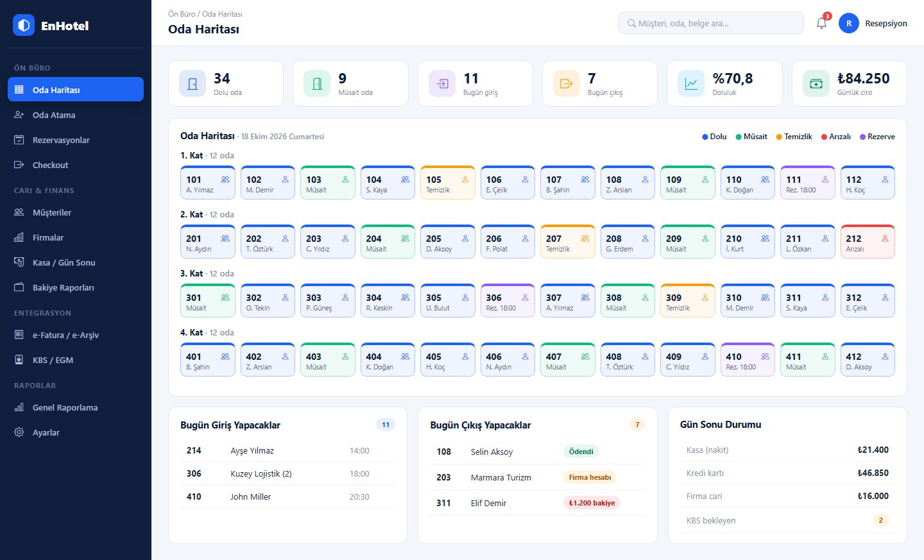Image resolution: width=924 pixels, height=560 pixels.
Task: Click the blue Dolu legend dot
Action: click(705, 137)
